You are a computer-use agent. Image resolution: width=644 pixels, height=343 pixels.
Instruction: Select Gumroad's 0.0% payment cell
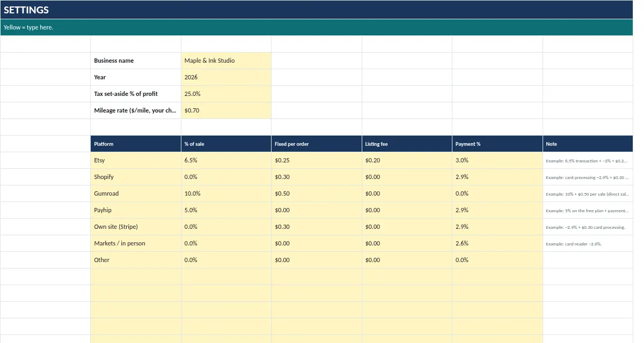point(497,193)
